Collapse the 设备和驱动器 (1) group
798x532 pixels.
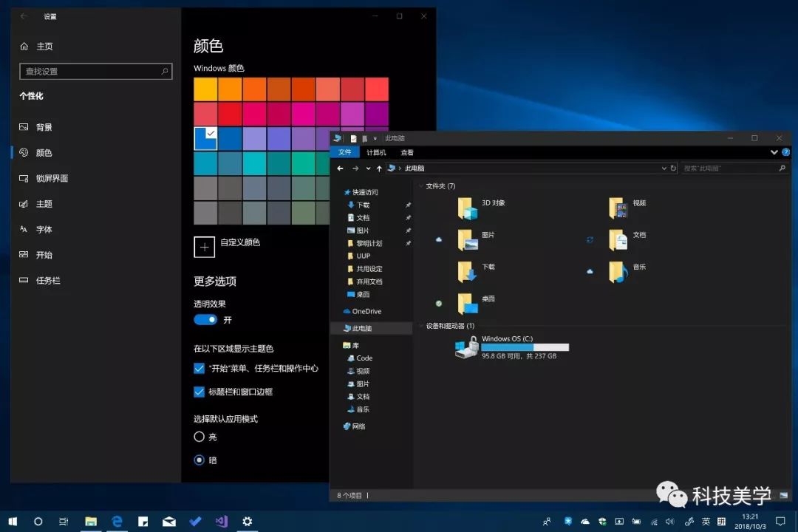pyautogui.click(x=421, y=326)
